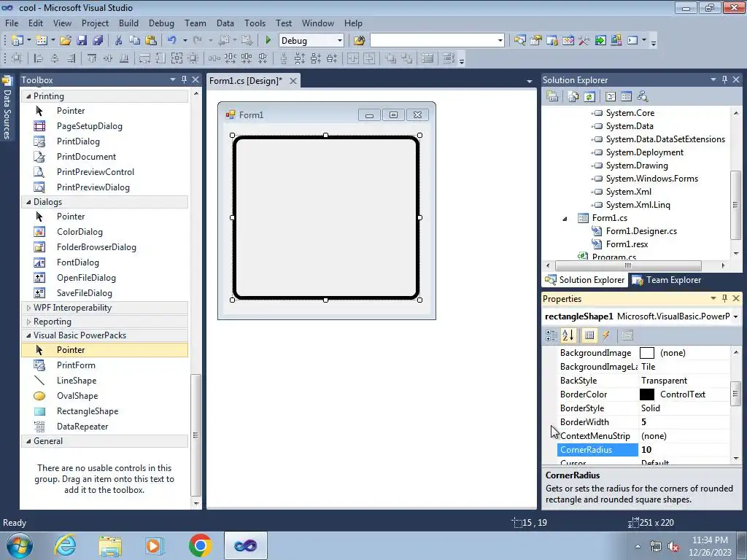Click the Paste clipboard icon

[x=151, y=41]
